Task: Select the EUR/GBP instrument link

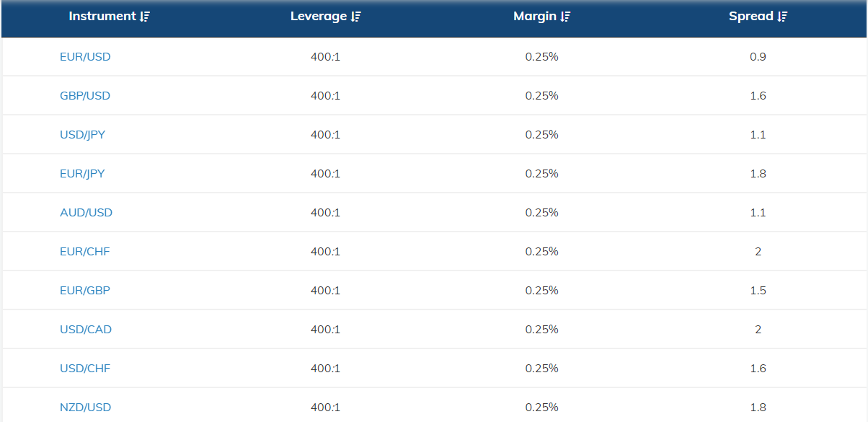Action: [x=84, y=290]
